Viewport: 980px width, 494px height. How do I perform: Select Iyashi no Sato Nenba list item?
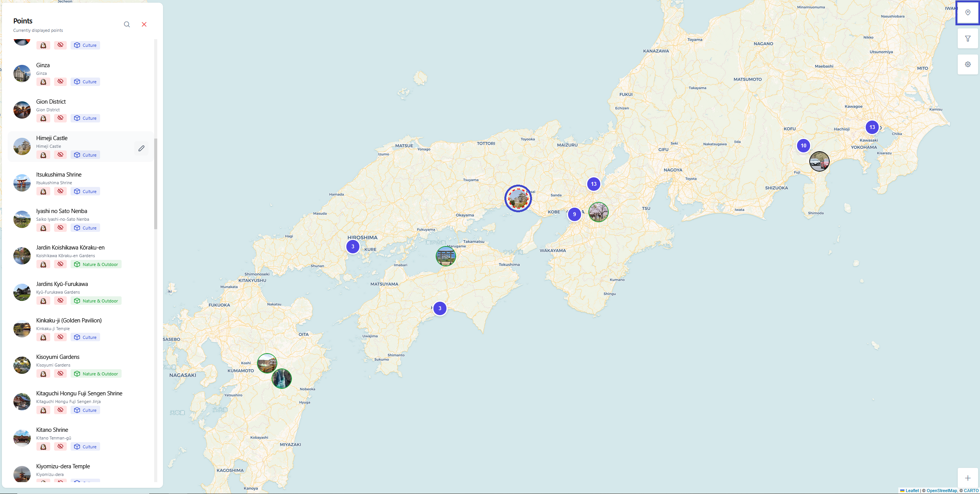[x=62, y=211]
